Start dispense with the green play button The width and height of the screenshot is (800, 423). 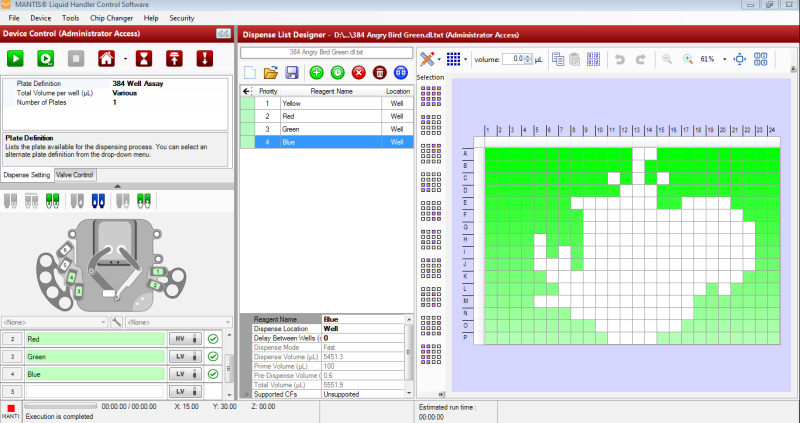(15, 59)
